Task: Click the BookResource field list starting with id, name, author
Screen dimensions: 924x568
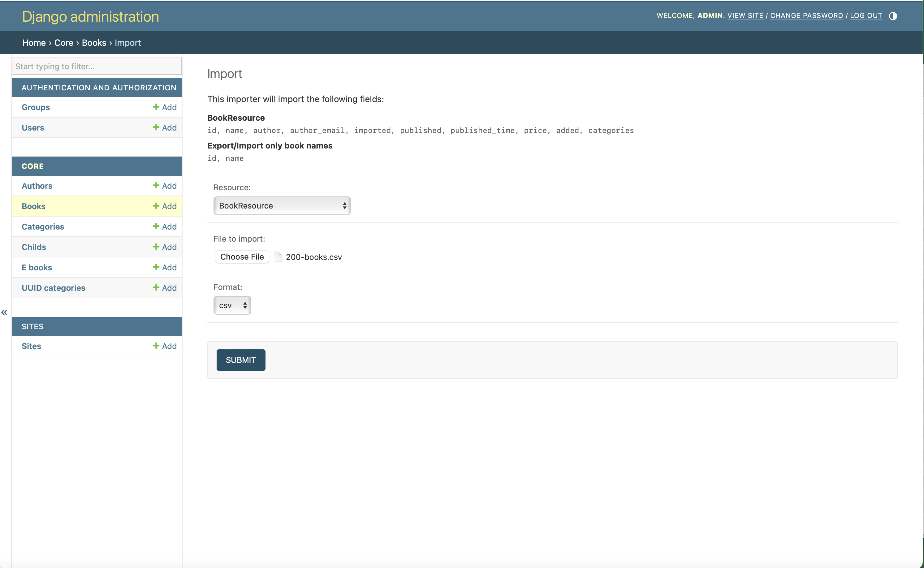Action: coord(421,130)
